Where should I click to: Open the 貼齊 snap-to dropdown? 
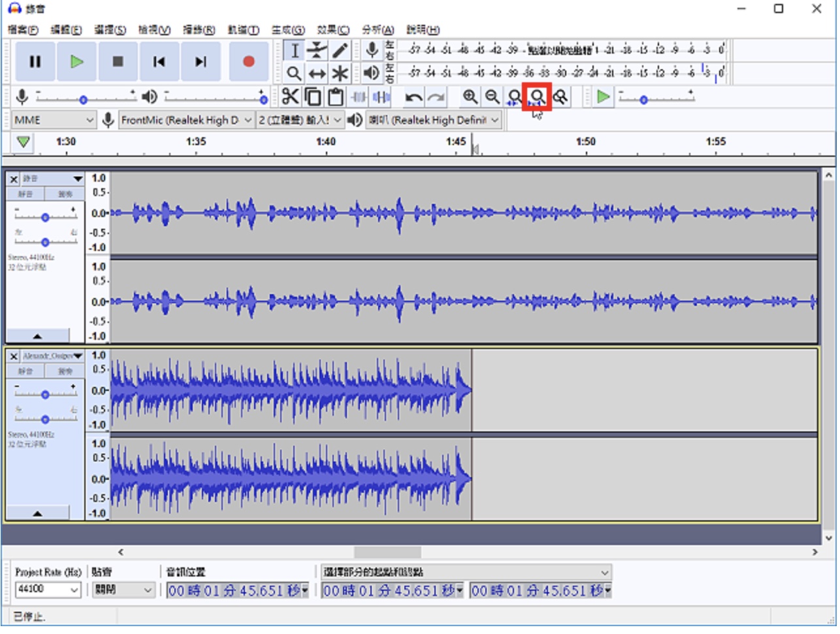click(x=123, y=590)
